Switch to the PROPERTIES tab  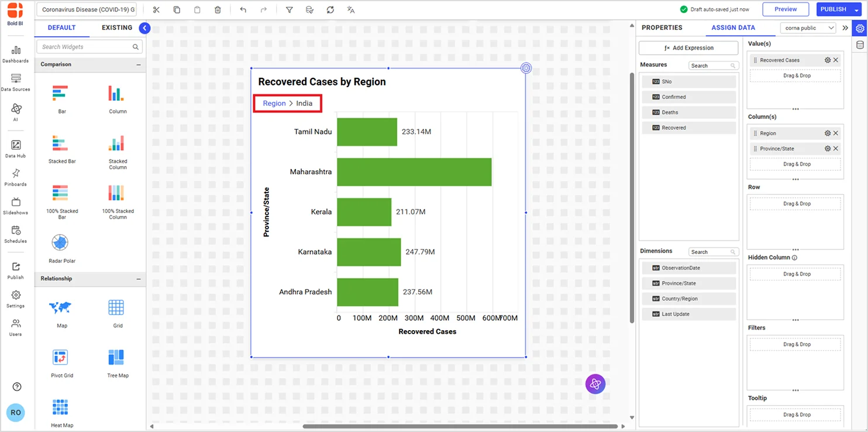click(x=662, y=28)
